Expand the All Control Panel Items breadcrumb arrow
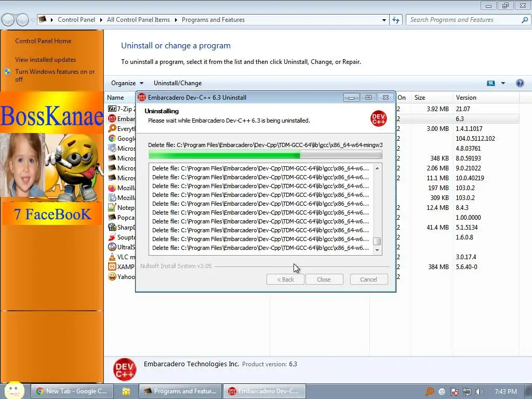Image resolution: width=532 pixels, height=399 pixels. point(176,20)
